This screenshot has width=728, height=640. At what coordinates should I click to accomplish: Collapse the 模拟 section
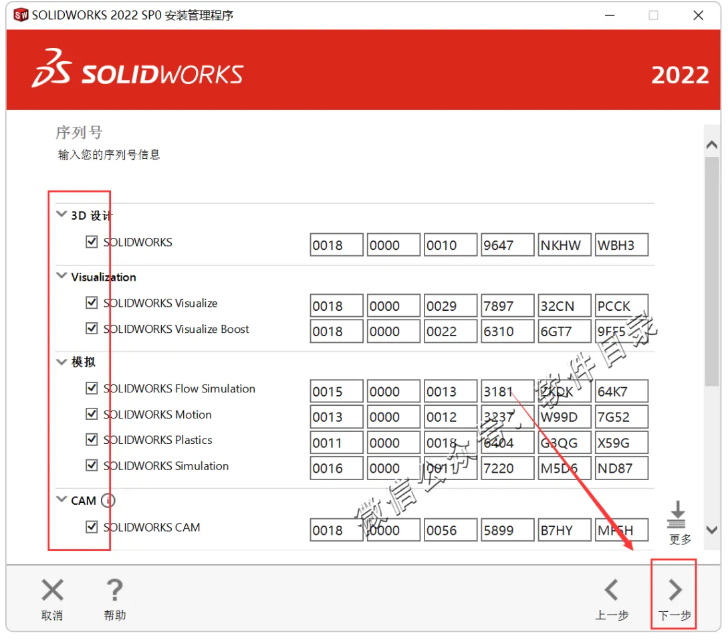[x=61, y=361]
